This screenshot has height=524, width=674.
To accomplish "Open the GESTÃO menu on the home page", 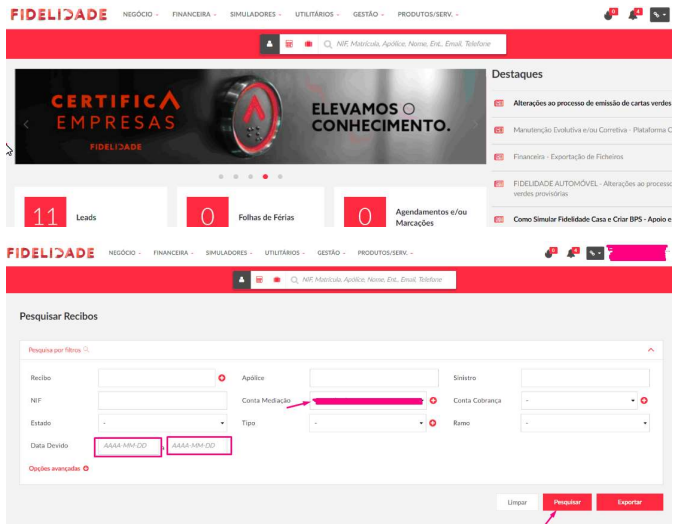I will pyautogui.click(x=368, y=15).
